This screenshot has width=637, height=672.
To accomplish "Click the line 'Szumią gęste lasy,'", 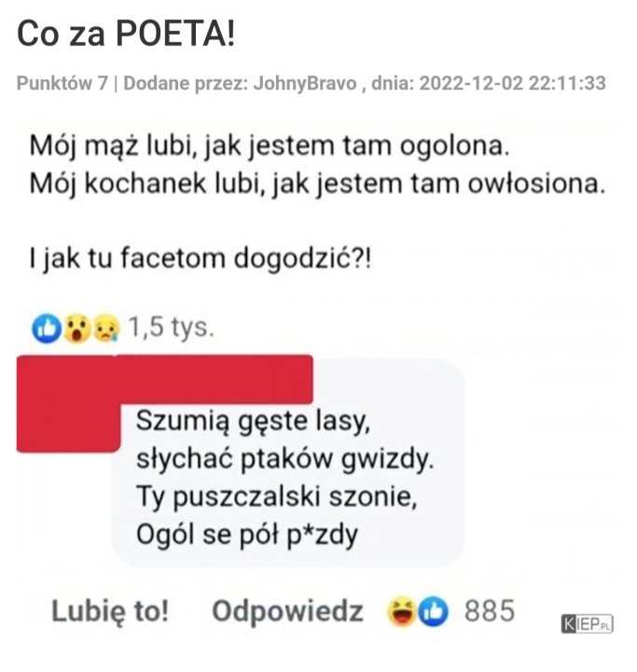I will pos(253,421).
